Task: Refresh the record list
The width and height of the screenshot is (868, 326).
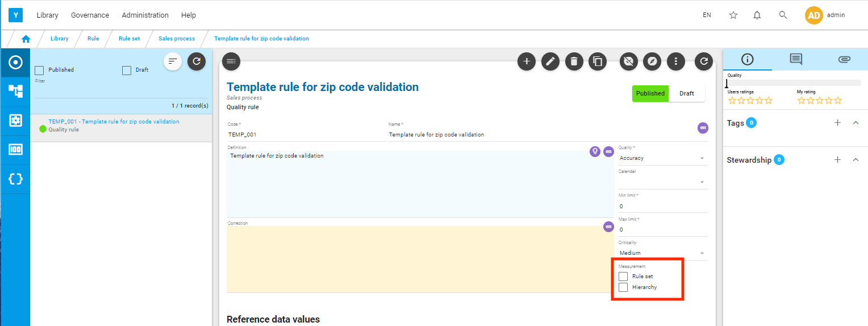Action: tap(196, 61)
